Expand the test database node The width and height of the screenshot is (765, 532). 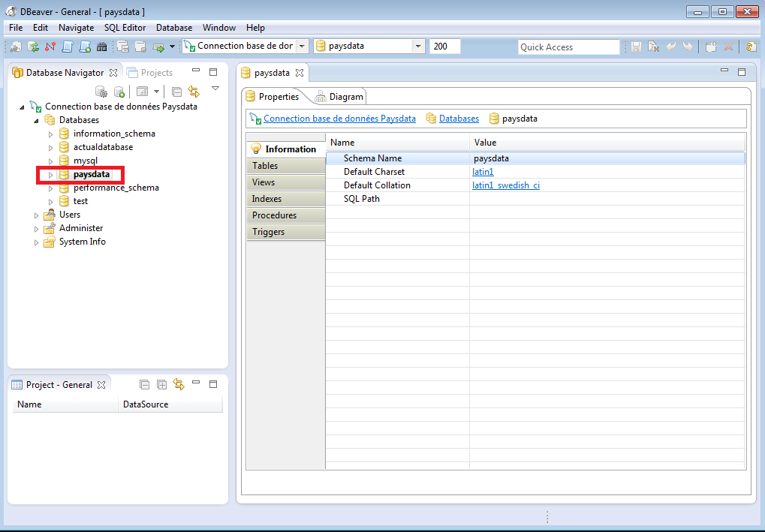50,201
